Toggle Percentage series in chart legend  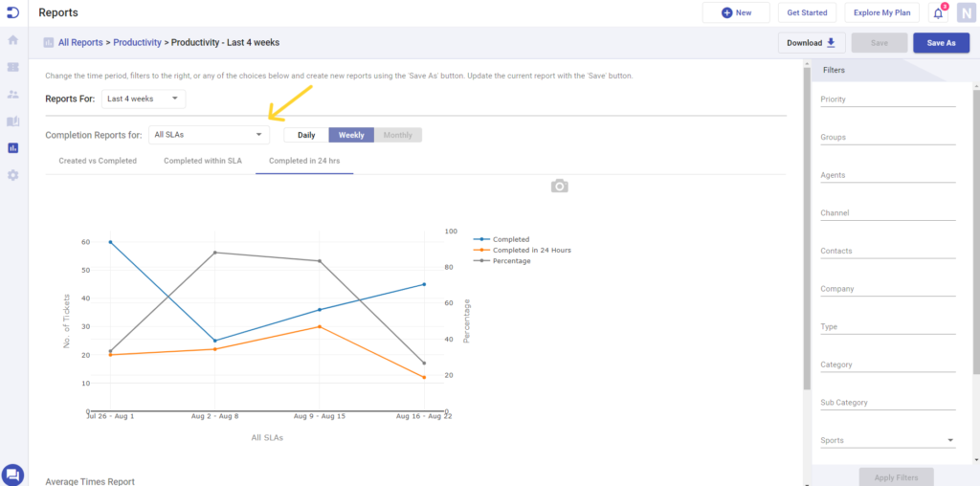point(501,261)
